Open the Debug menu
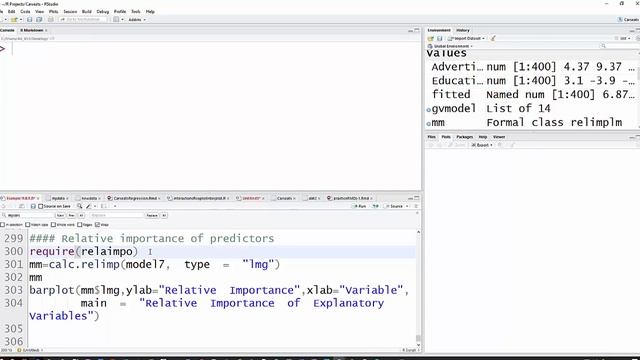Image resolution: width=640 pixels, height=360 pixels. [x=102, y=11]
